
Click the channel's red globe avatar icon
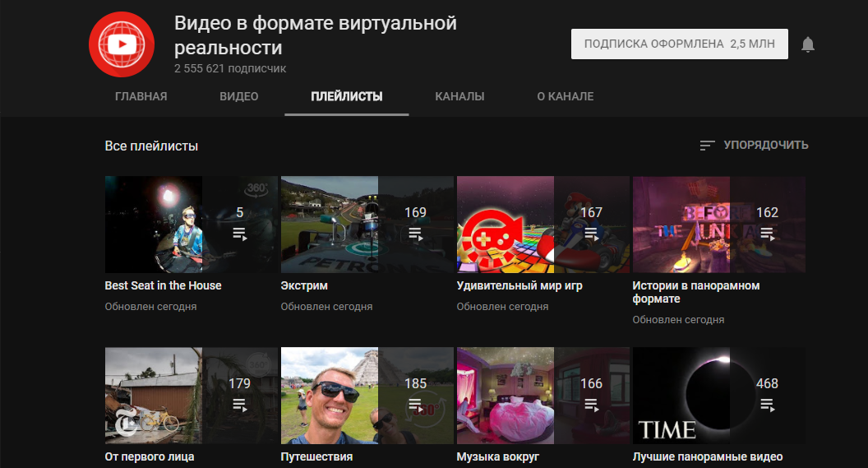[x=122, y=44]
